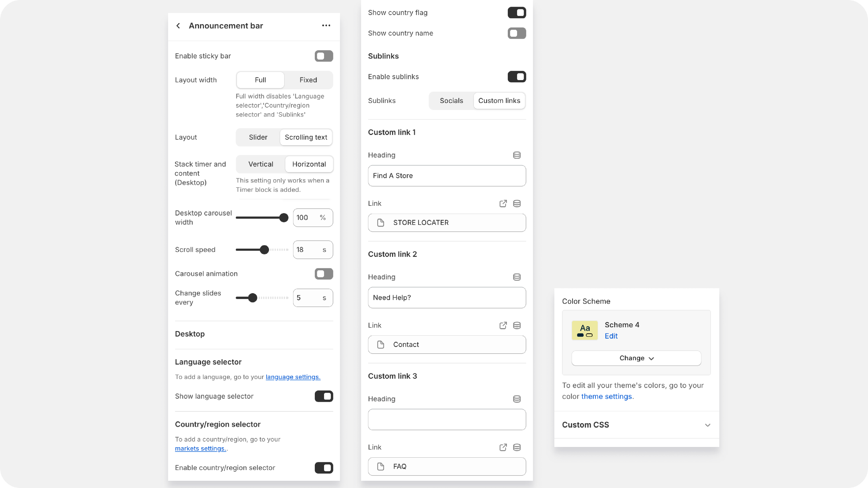Viewport: 868px width, 488px height.
Task: Click the back arrow beside Announcement bar
Action: 178,26
